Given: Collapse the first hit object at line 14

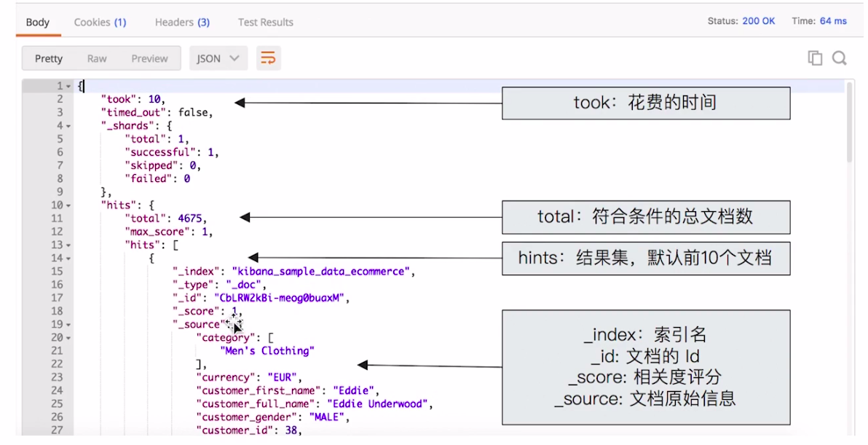Looking at the screenshot, I should [x=68, y=259].
